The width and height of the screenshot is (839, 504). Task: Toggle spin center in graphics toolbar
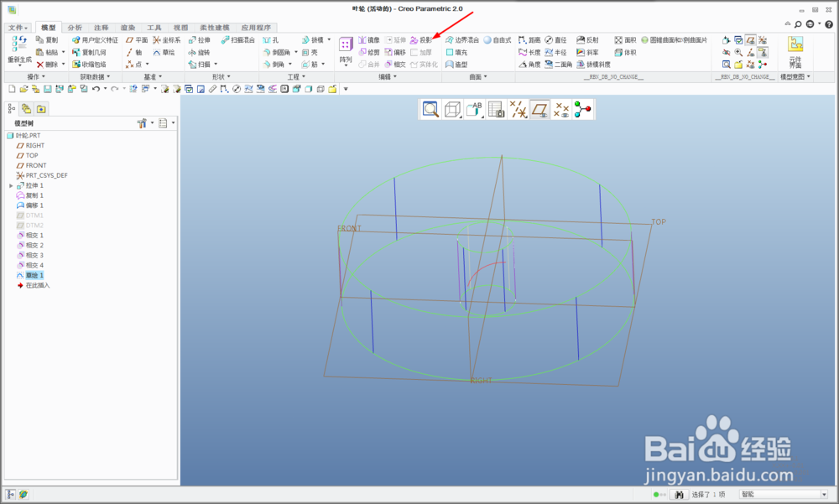click(583, 110)
